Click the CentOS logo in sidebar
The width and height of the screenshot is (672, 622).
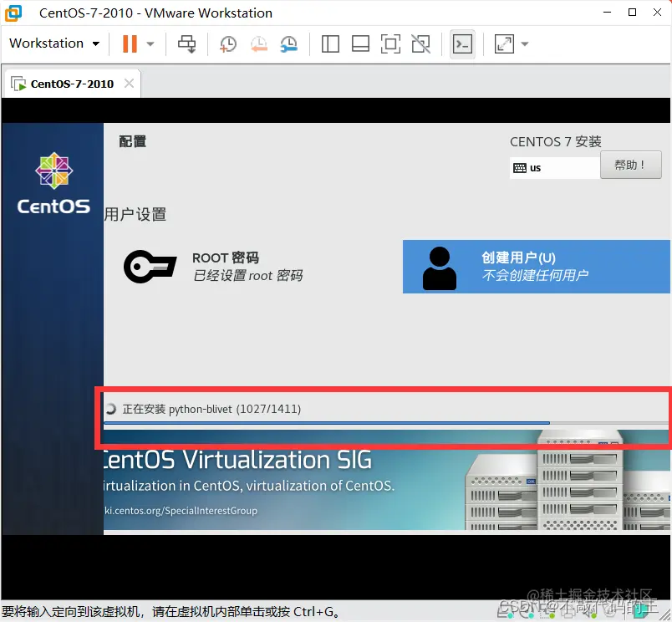[54, 183]
